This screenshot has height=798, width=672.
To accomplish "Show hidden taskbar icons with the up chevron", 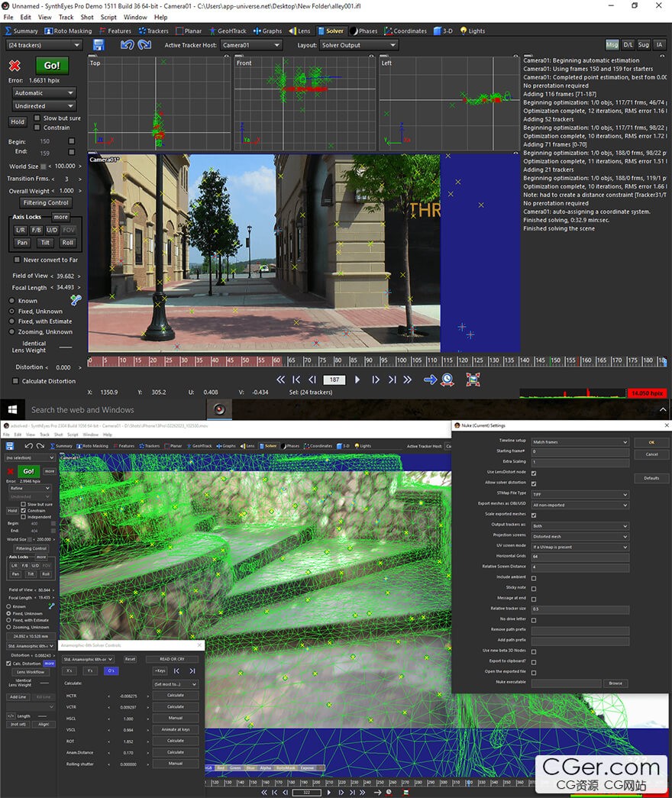I will tap(663, 409).
